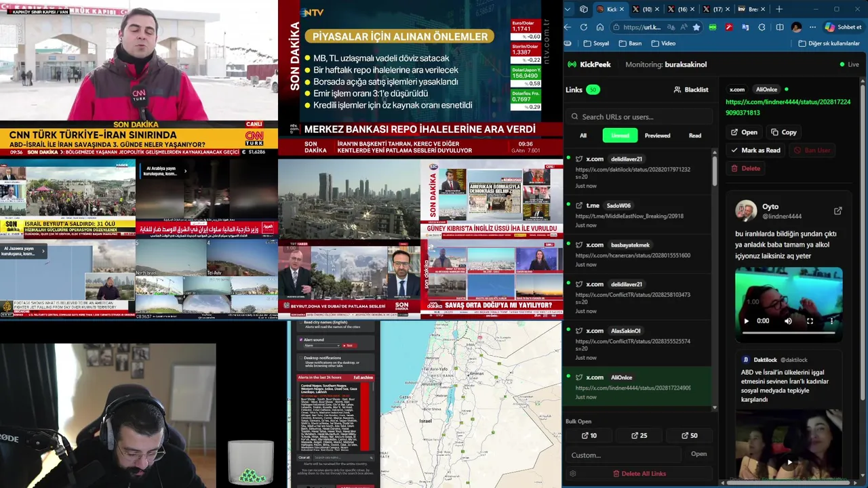
Task: Click Clear all in alerts panel
Action: [x=304, y=457]
